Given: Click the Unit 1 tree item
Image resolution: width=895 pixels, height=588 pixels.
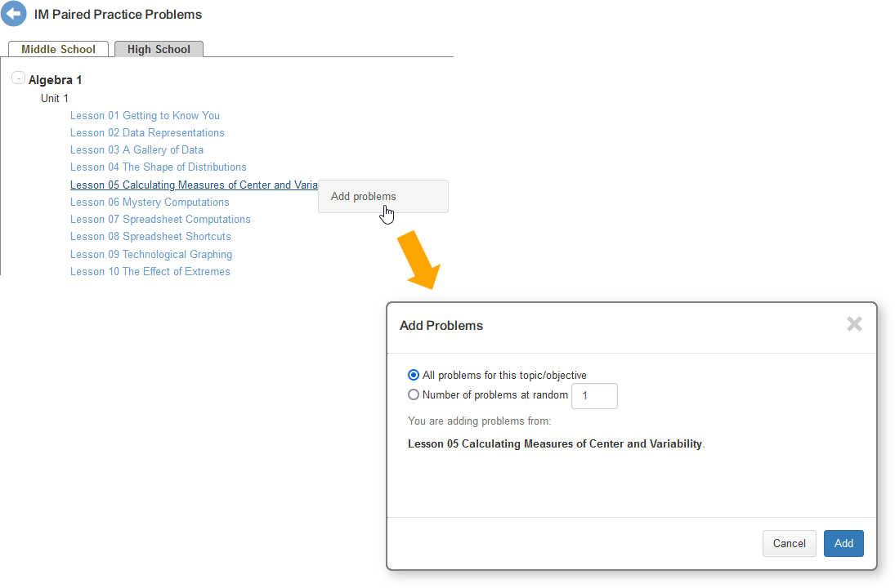Looking at the screenshot, I should pos(55,99).
